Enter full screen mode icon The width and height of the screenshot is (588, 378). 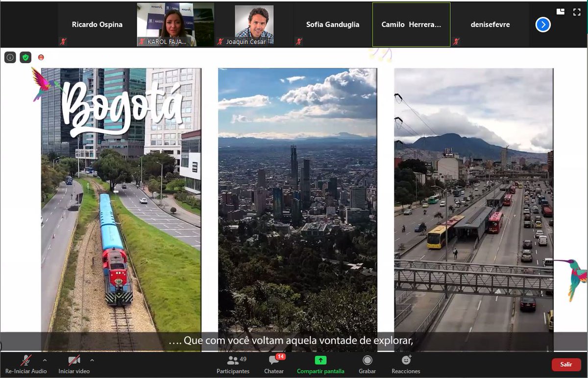point(576,11)
